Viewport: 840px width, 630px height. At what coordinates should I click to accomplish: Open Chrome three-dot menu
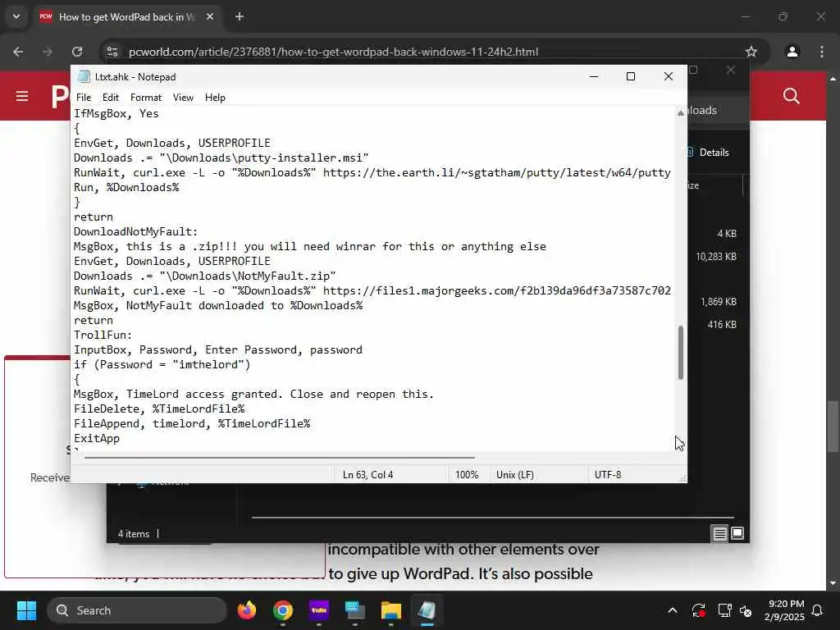tap(822, 52)
